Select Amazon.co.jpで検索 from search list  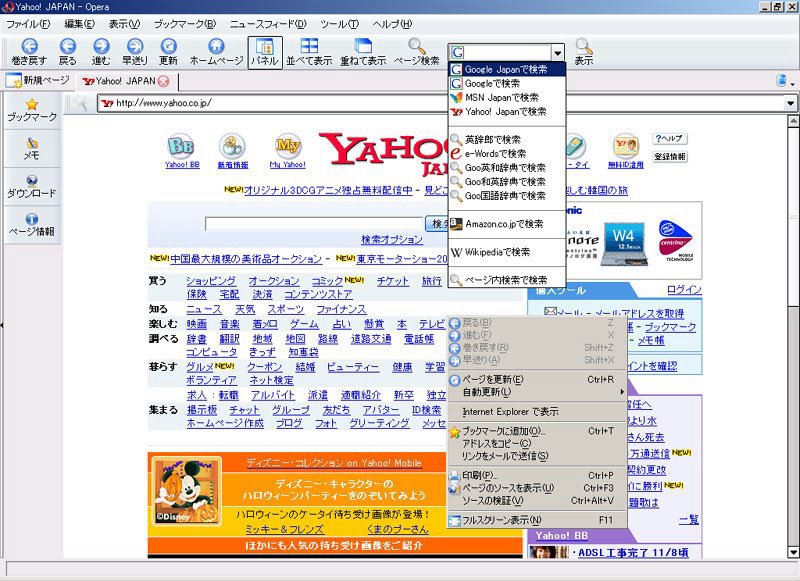point(507,223)
